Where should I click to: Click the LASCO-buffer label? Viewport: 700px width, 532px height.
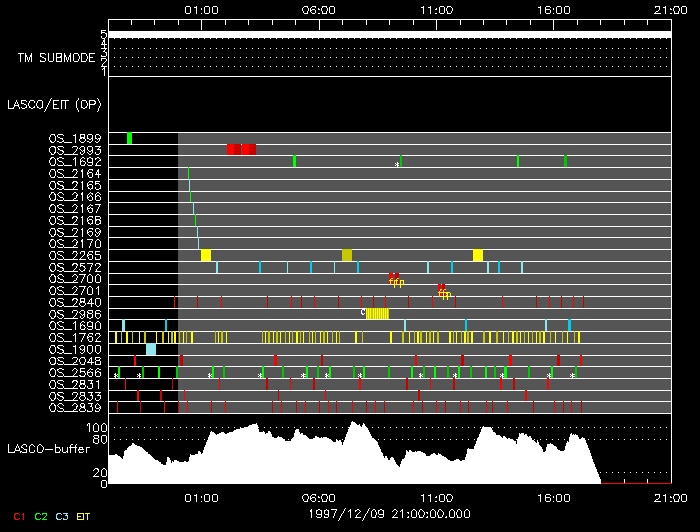pyautogui.click(x=50, y=449)
